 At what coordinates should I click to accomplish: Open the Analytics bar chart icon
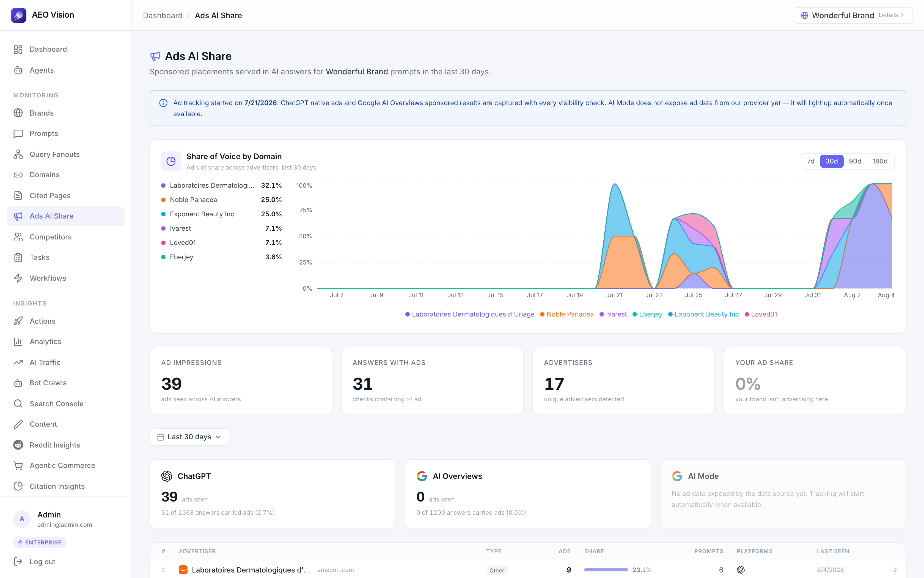click(x=18, y=341)
